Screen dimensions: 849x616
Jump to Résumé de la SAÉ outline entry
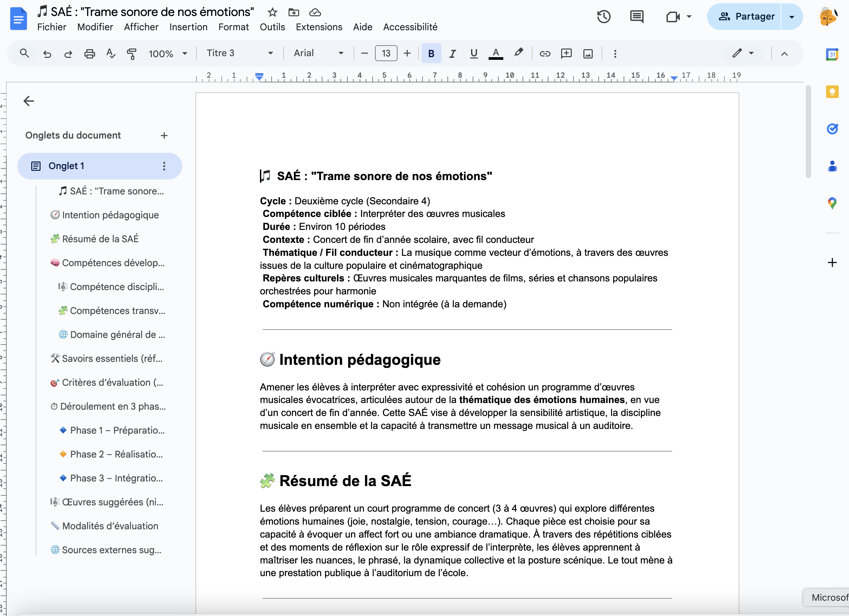tap(95, 239)
